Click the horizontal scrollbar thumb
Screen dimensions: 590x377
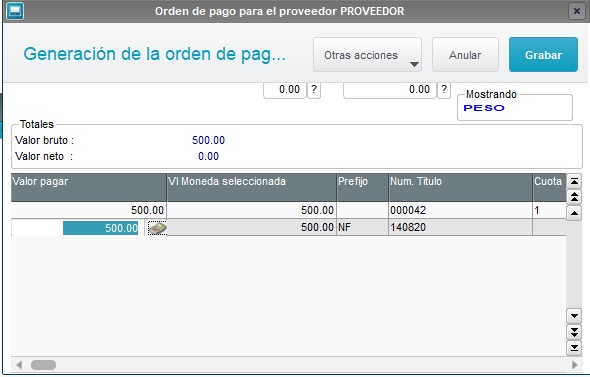(x=43, y=365)
